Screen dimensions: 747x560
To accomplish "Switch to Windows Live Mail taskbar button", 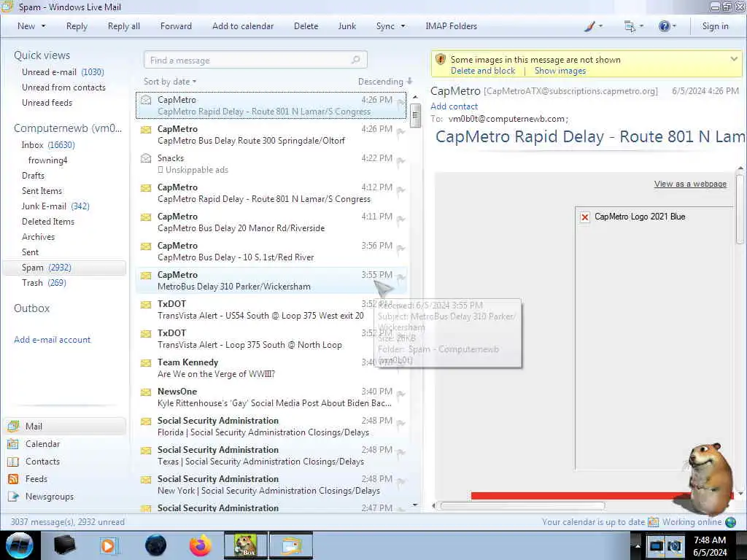I will (x=291, y=545).
